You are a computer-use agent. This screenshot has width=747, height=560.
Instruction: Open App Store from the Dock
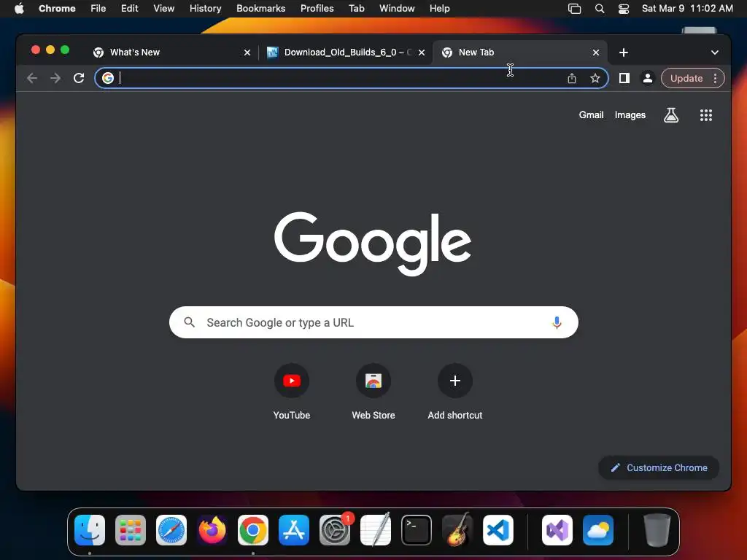coord(294,530)
